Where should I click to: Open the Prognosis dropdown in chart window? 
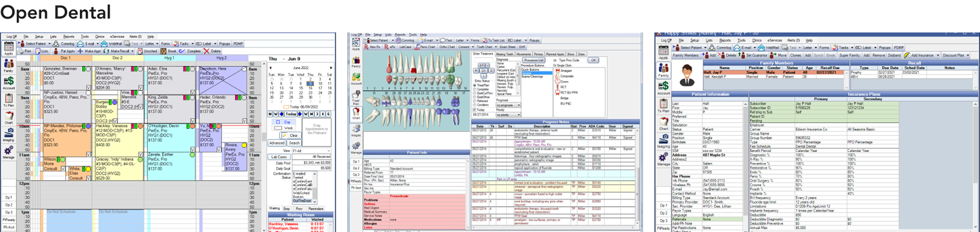[x=508, y=105]
